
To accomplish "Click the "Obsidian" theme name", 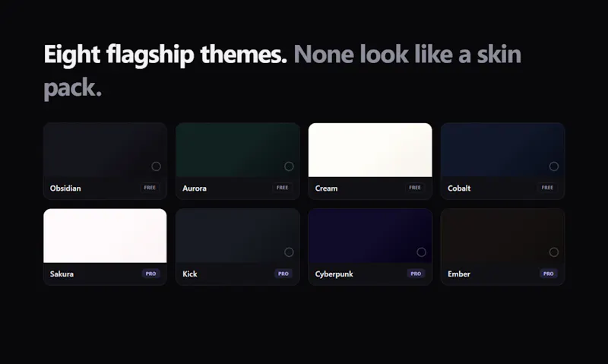I will 65,188.
